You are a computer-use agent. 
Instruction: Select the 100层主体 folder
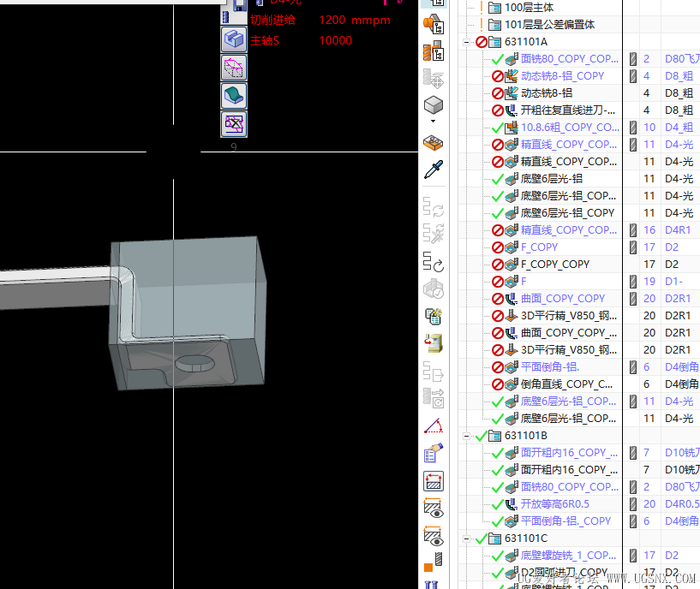click(529, 8)
